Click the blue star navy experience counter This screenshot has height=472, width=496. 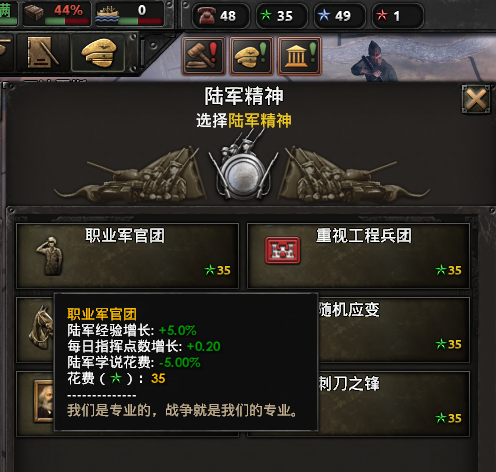pyautogui.click(x=340, y=16)
